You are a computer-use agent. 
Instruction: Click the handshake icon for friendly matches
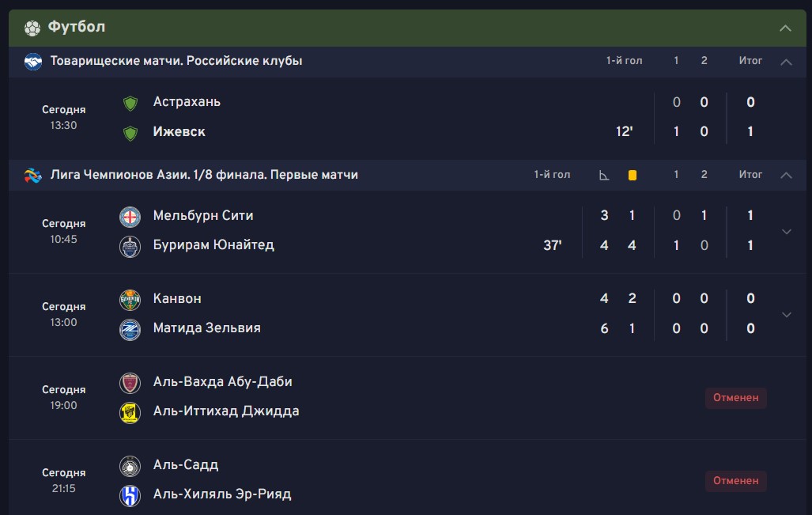(x=33, y=62)
